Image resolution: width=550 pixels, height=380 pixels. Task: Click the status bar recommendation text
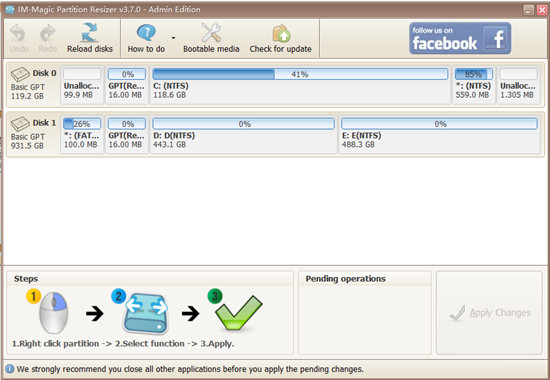tap(190, 369)
